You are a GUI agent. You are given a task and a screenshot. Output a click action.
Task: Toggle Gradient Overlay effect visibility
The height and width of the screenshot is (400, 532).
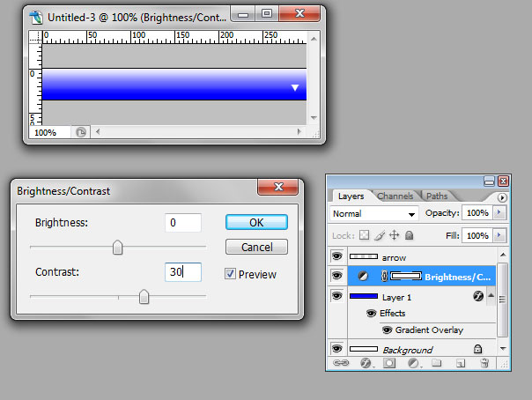[x=388, y=330]
